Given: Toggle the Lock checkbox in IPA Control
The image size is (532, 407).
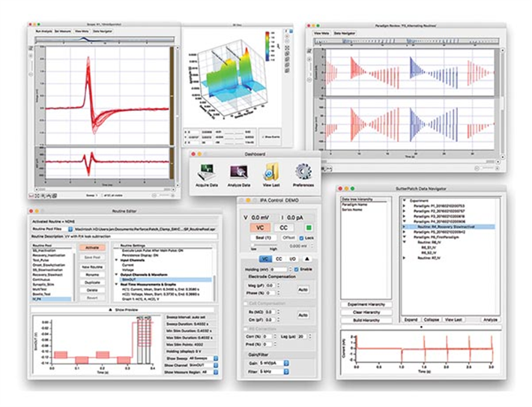Looking at the screenshot, I should pyautogui.click(x=302, y=238).
